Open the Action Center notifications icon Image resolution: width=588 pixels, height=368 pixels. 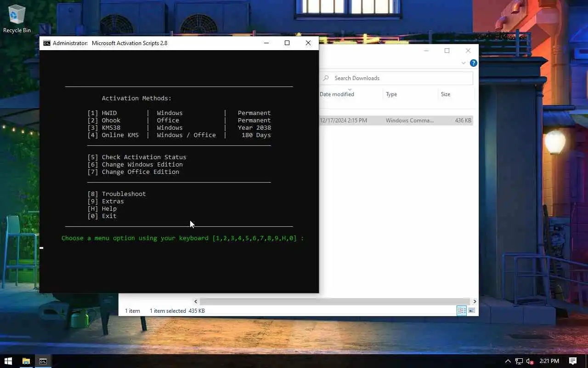tap(573, 361)
